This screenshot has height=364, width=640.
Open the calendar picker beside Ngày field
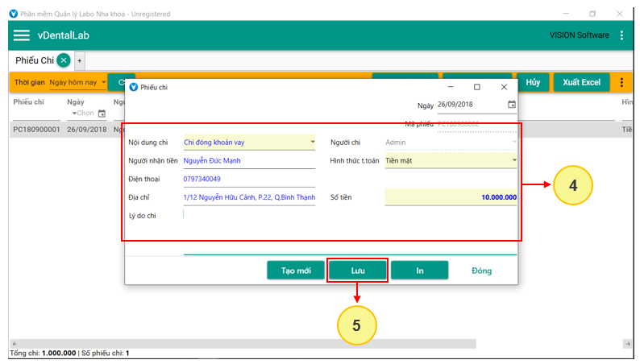pyautogui.click(x=512, y=105)
